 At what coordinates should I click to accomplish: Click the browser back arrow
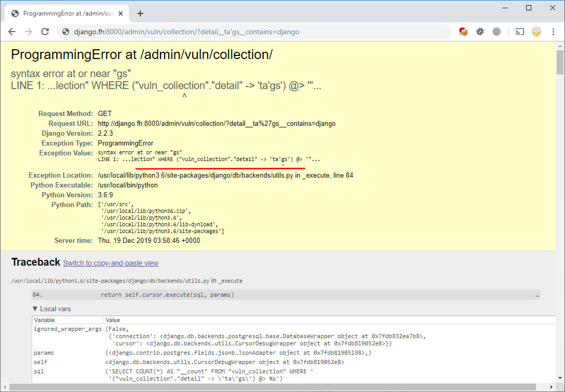pos(12,32)
